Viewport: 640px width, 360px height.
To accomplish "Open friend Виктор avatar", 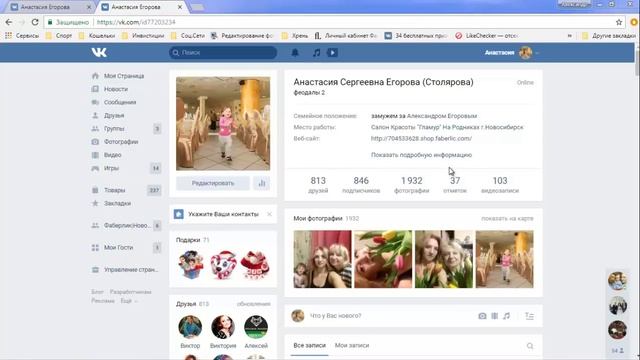I will click(x=190, y=327).
